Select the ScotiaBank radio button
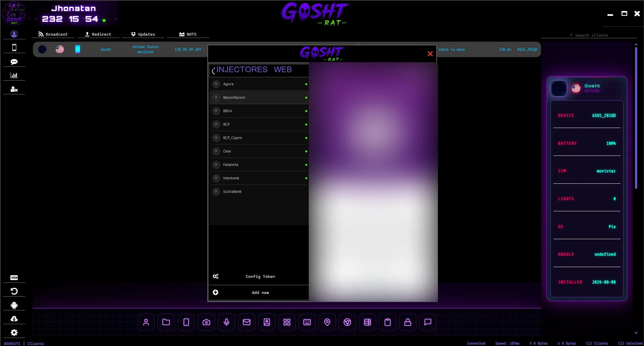644x346 pixels. click(x=216, y=191)
